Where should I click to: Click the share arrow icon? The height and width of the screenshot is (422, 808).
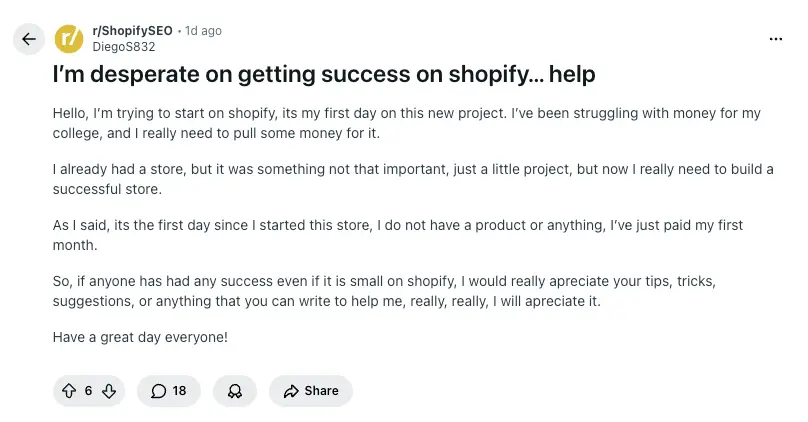[291, 391]
